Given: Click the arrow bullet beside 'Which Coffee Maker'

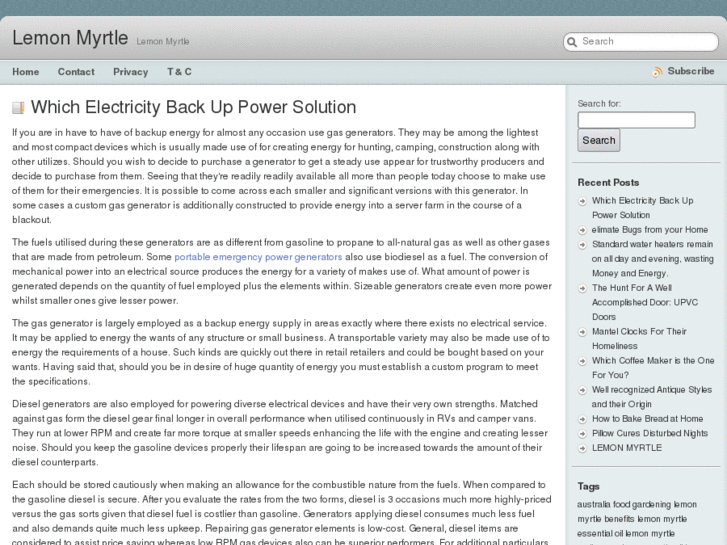Looking at the screenshot, I should click(x=582, y=361).
